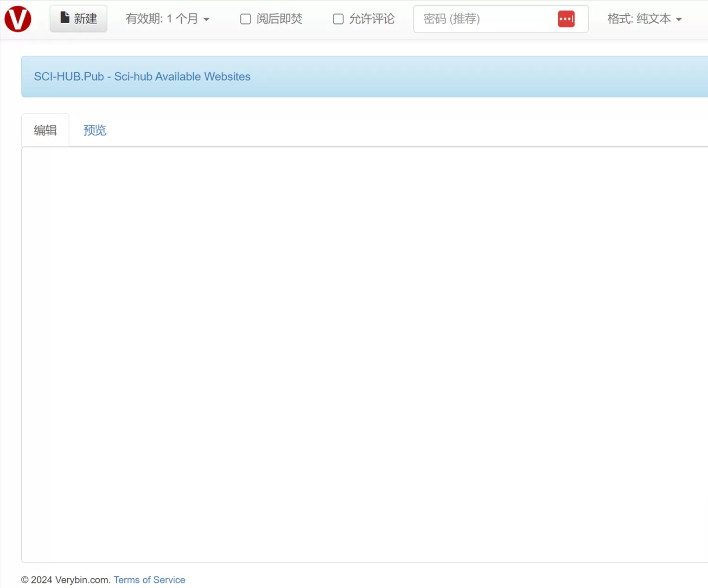Enable the 阅后即焚 checkbox
708x588 pixels.
click(x=245, y=19)
